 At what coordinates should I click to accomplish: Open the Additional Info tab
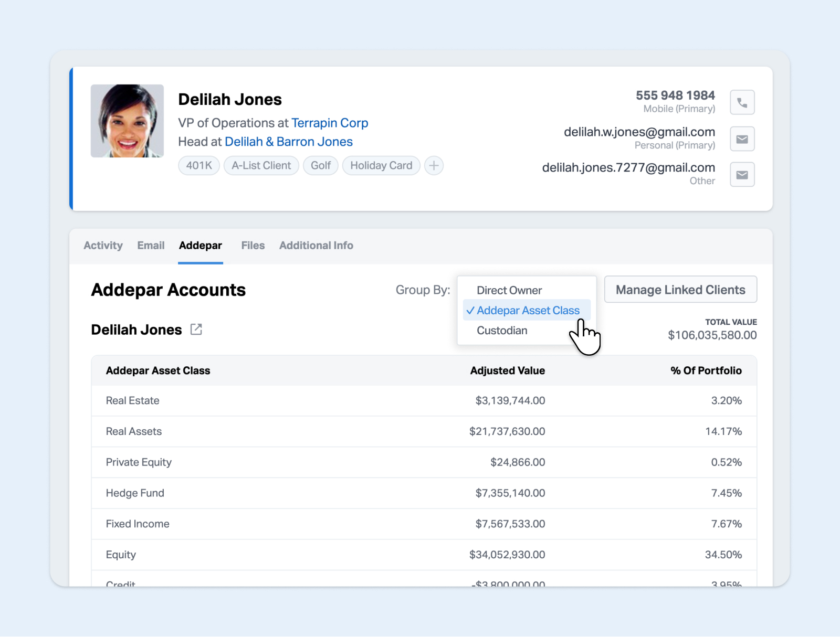[316, 246]
